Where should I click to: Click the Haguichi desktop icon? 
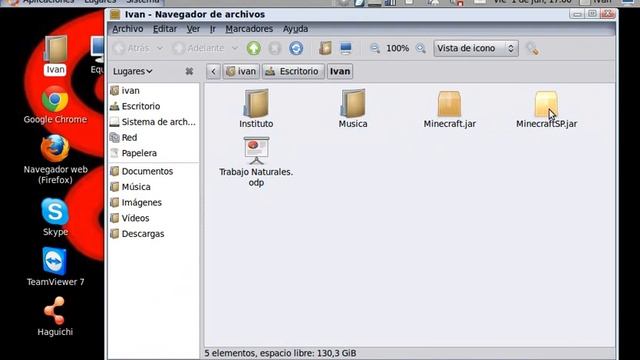pos(55,317)
